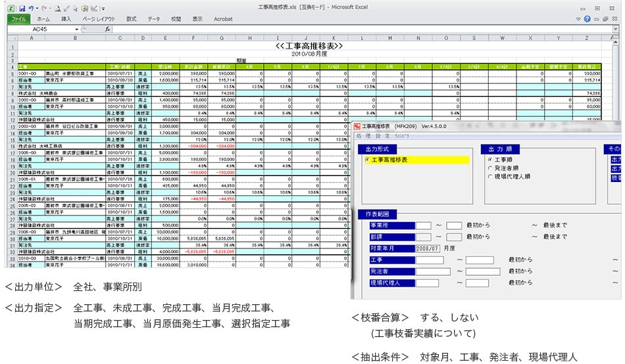Switch to the ページレイアウト ribbon tab

click(x=99, y=18)
